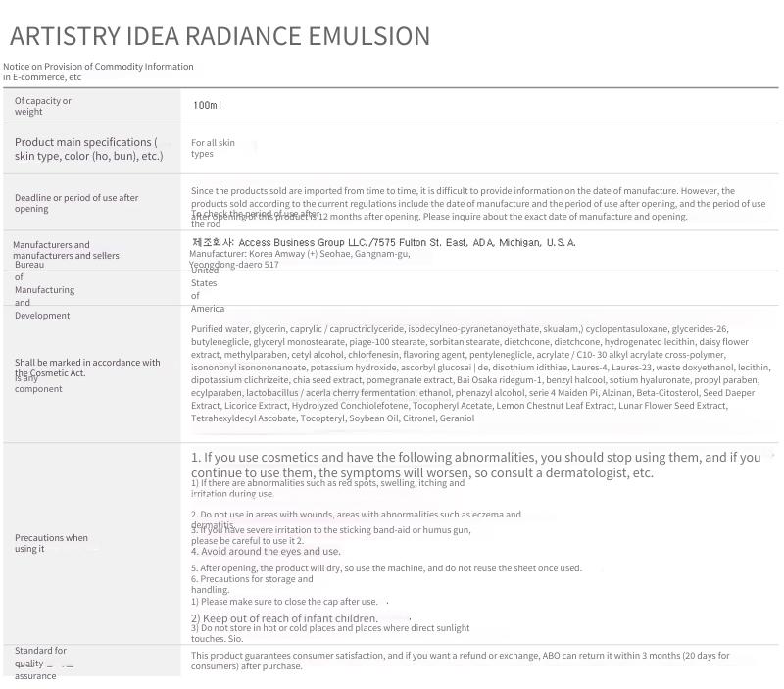Click "5. After opening, the product will dry"
This screenshot has height=689, width=784.
(x=386, y=568)
